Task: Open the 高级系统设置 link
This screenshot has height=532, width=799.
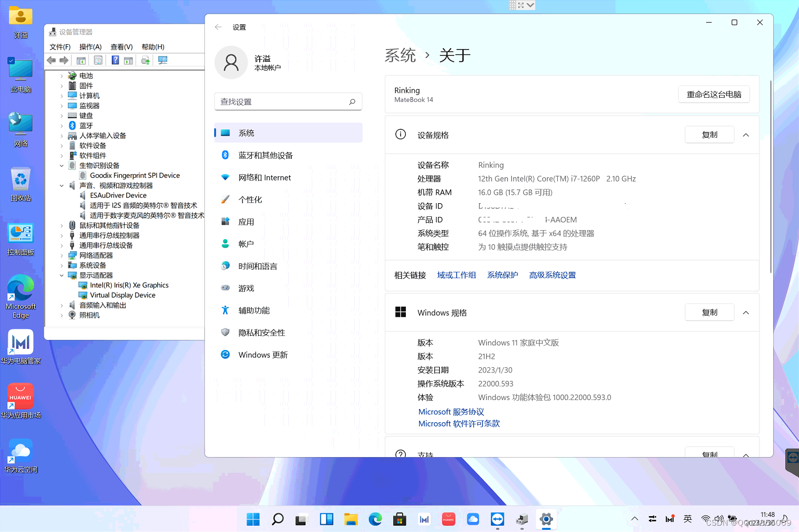Action: coord(553,275)
